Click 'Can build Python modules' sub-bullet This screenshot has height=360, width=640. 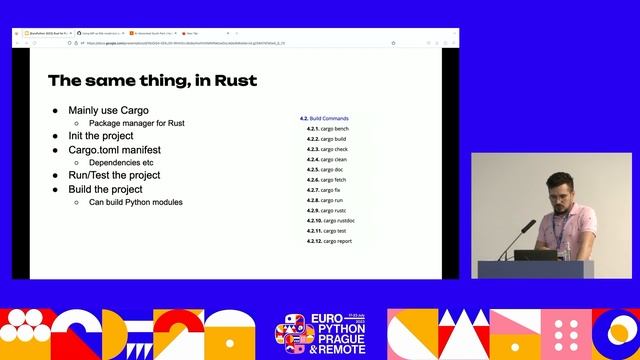[136, 202]
